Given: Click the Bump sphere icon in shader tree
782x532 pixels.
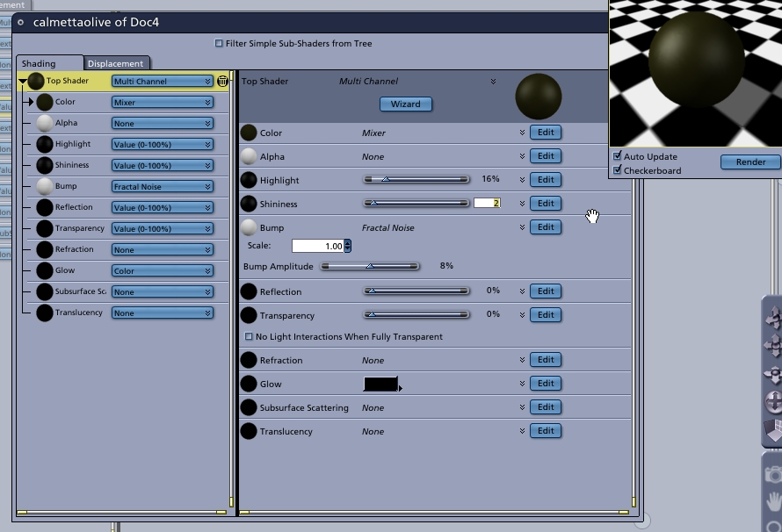Looking at the screenshot, I should 45,187.
